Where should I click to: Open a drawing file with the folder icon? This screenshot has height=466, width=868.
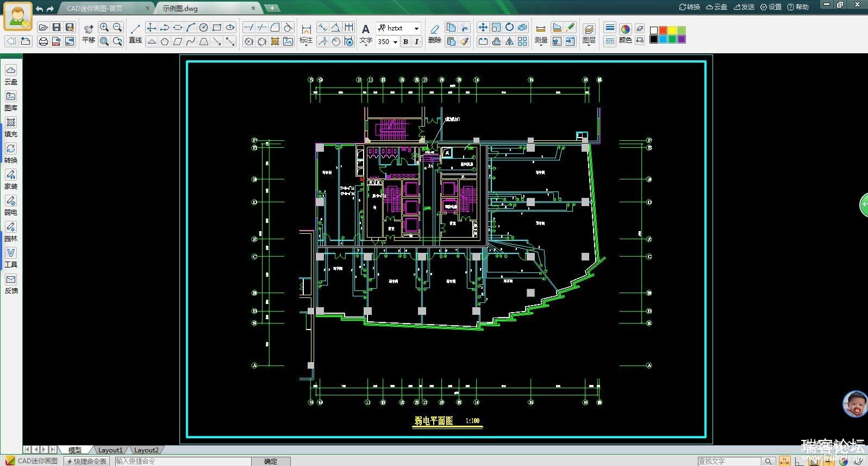tap(43, 27)
